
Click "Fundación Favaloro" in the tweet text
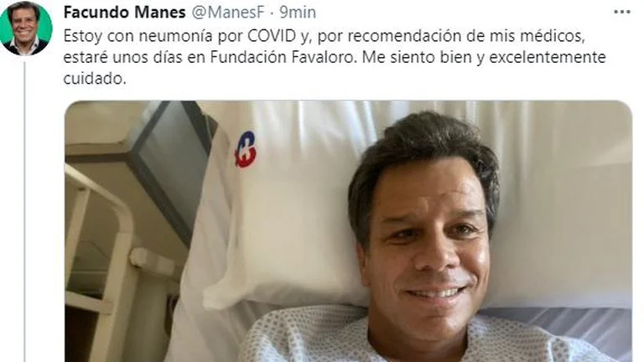click(x=282, y=57)
